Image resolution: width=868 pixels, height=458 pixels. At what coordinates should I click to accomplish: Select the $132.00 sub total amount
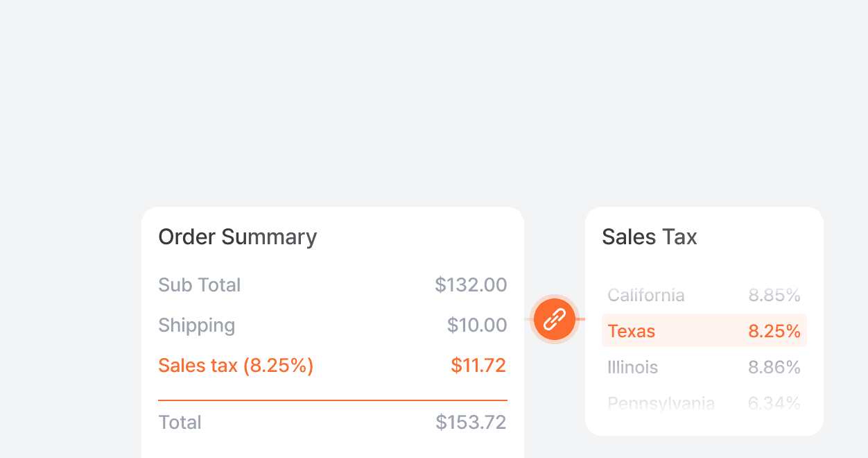click(x=471, y=285)
